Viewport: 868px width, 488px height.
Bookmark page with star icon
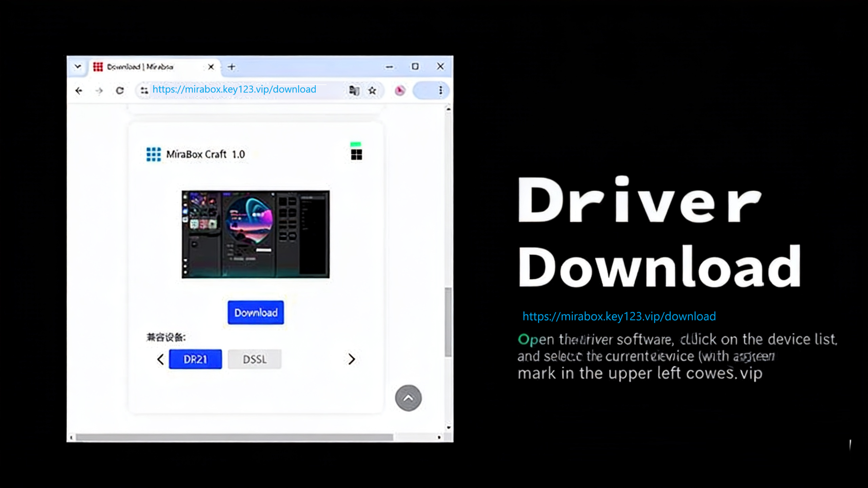(372, 90)
